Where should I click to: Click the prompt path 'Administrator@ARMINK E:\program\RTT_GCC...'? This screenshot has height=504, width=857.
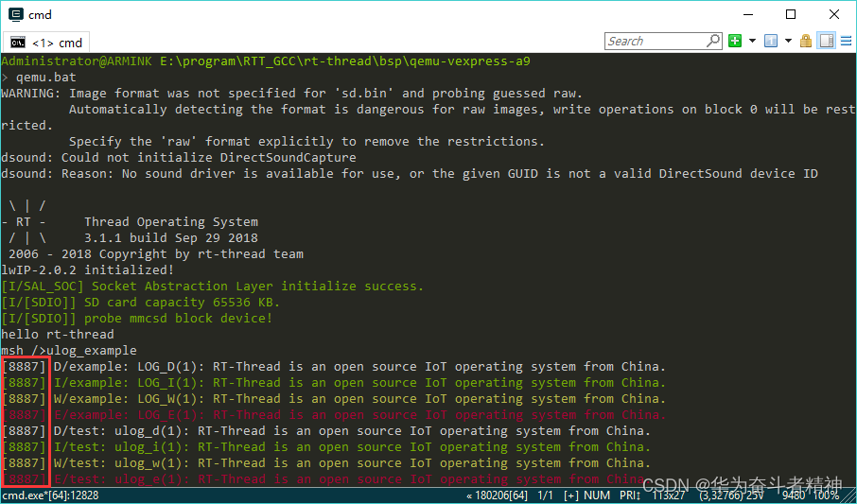click(x=266, y=61)
